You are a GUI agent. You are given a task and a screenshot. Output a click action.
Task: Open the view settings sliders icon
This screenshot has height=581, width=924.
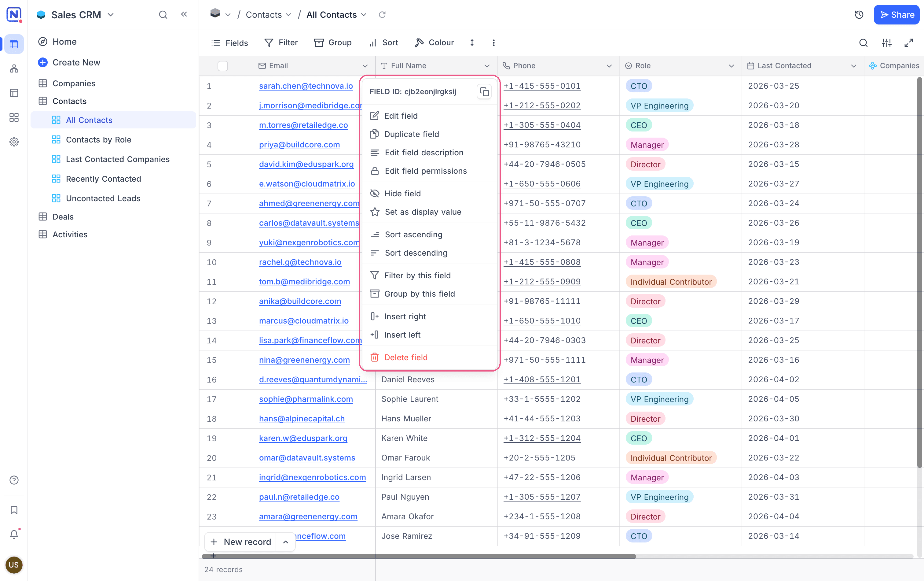tap(886, 43)
